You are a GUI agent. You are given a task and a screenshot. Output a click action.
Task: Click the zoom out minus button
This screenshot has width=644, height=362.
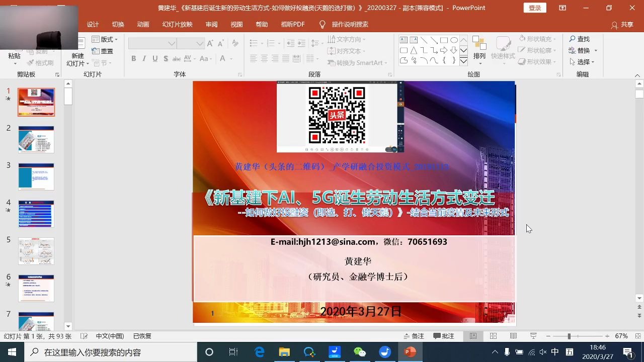(548, 336)
